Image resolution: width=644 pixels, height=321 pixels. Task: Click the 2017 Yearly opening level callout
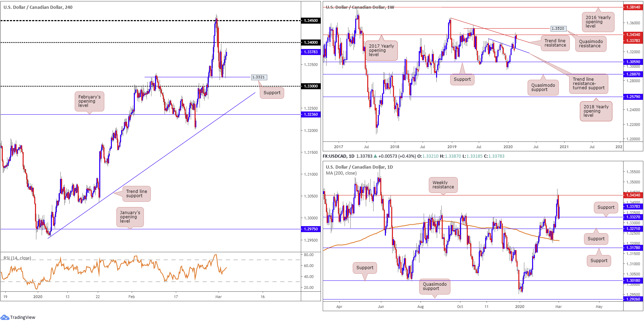381,50
